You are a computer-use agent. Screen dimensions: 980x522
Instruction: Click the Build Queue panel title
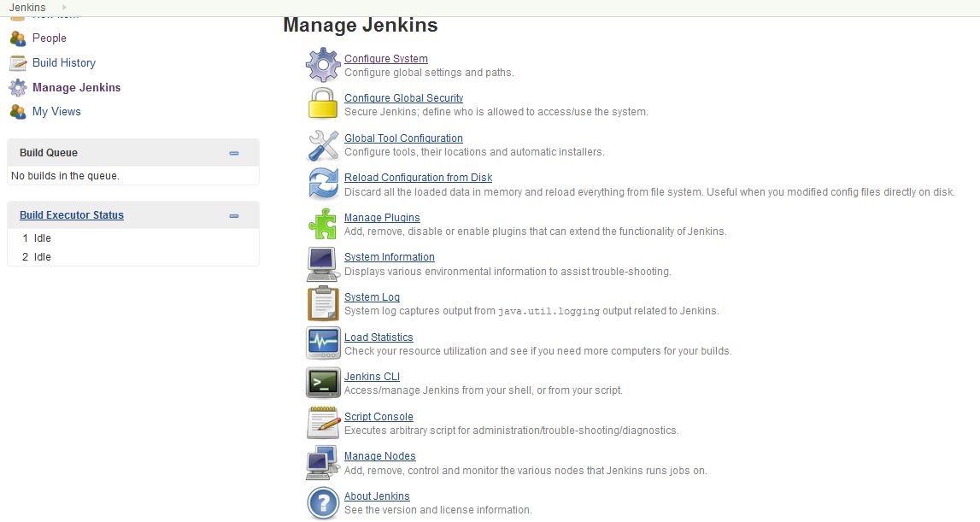[x=49, y=153]
